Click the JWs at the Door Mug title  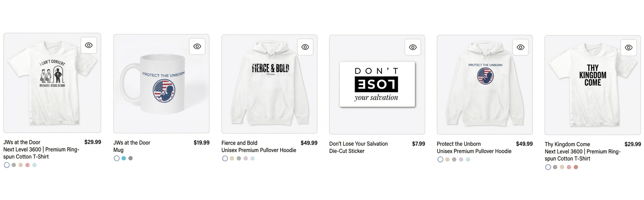[x=132, y=142]
